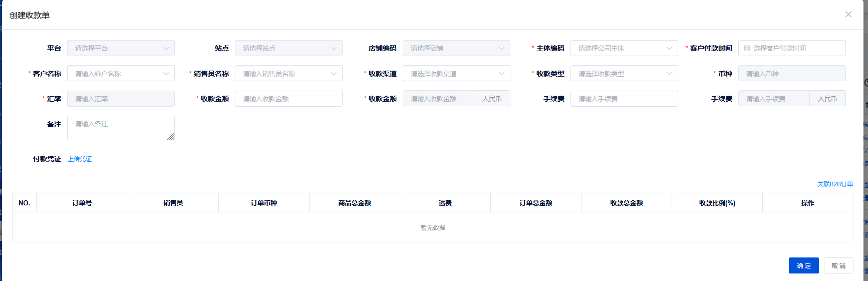Viewport: 868px width, 281px height.
Task: Click the 汇率 input field
Action: [x=121, y=99]
